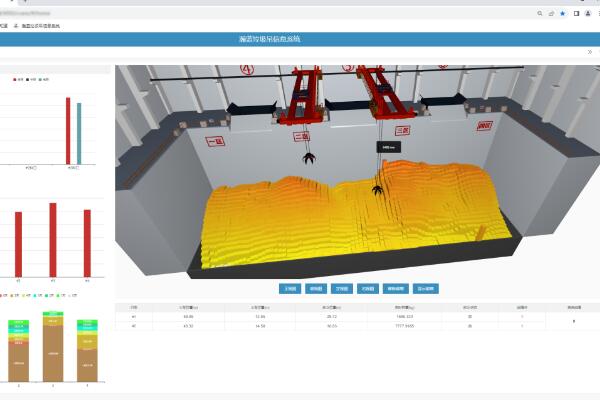This screenshot has width=600, height=400.
Task: Toggle the dark series legend in top chart
Action: tap(31, 78)
